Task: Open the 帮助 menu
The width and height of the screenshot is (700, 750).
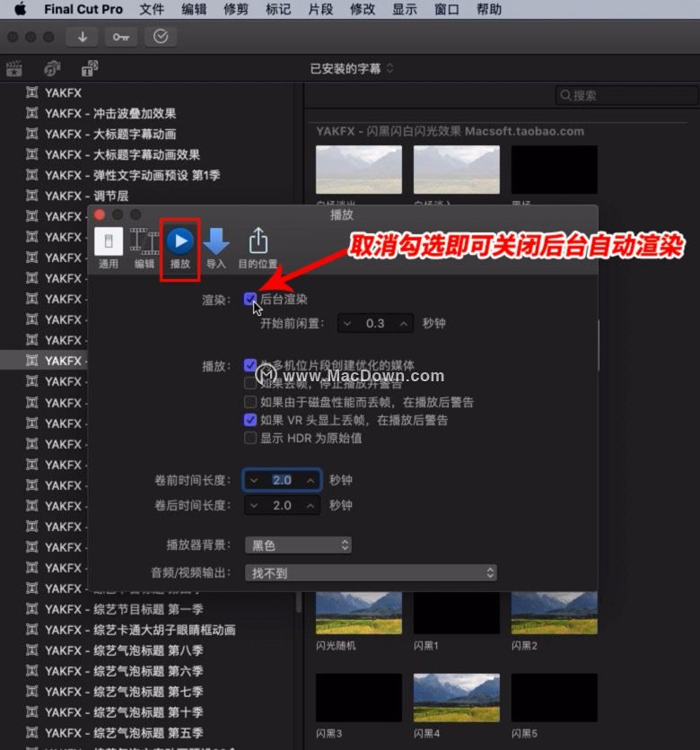Action: pos(488,9)
